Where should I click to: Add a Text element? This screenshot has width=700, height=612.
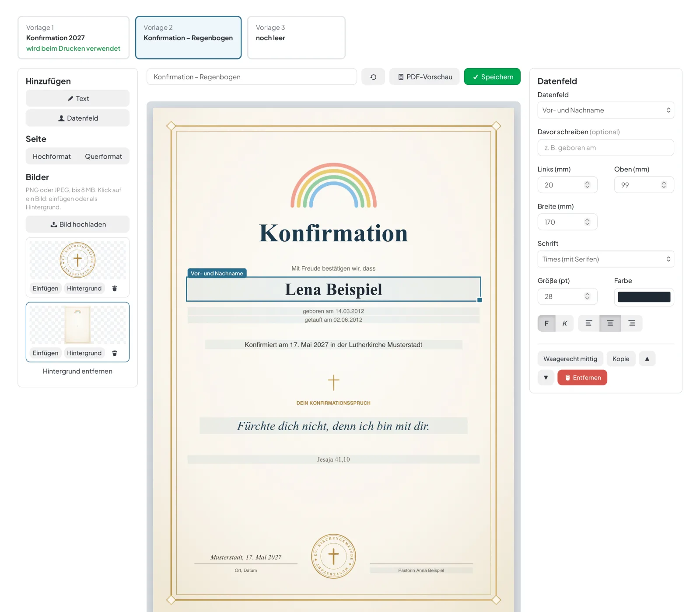(77, 98)
